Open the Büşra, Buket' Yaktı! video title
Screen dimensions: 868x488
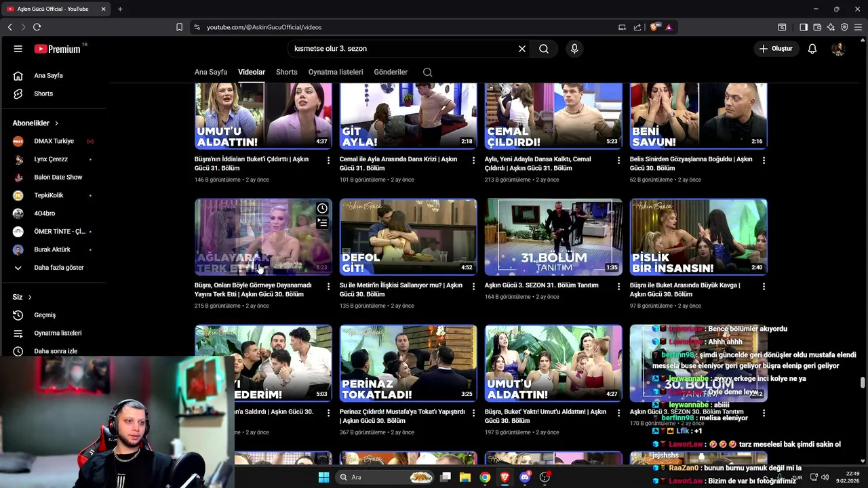coord(545,415)
